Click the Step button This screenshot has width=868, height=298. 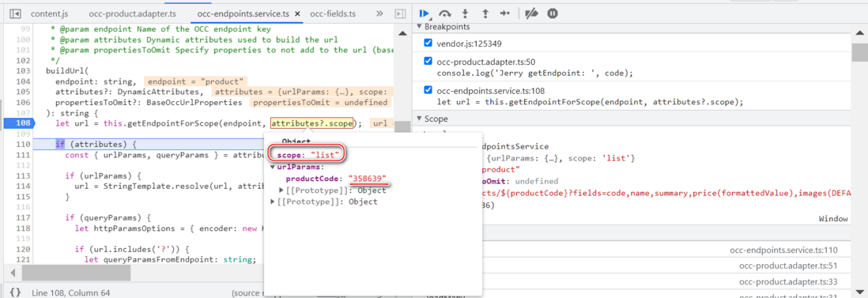pos(505,13)
